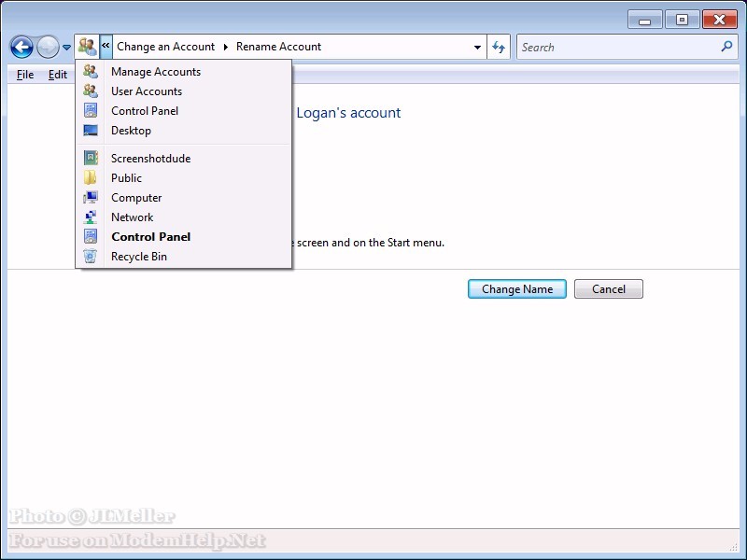This screenshot has height=560, width=747.
Task: Click the User Accounts icon in address bar
Action: (87, 47)
